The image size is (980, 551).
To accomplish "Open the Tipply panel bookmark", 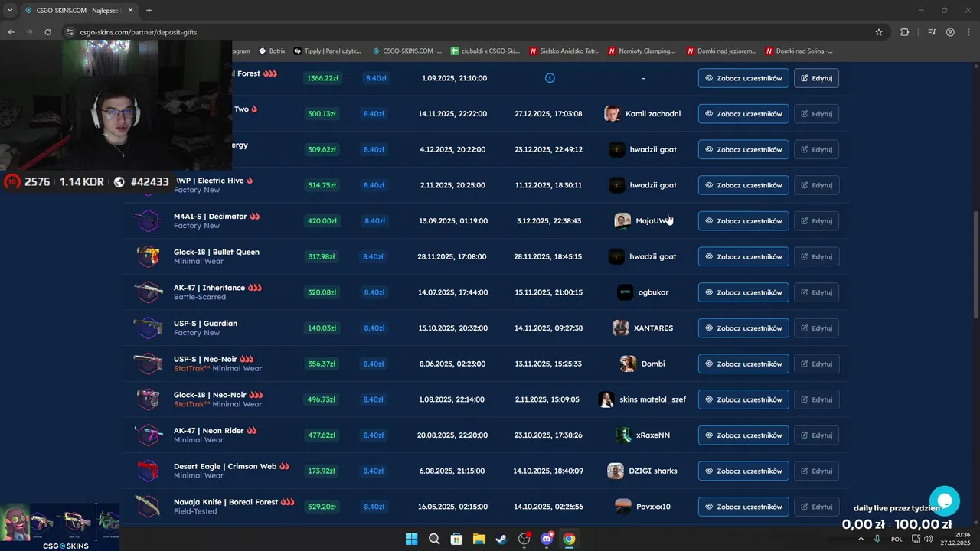I will tap(328, 51).
